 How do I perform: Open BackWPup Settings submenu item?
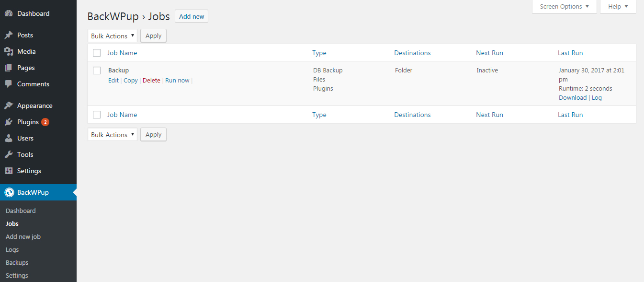pos(17,275)
